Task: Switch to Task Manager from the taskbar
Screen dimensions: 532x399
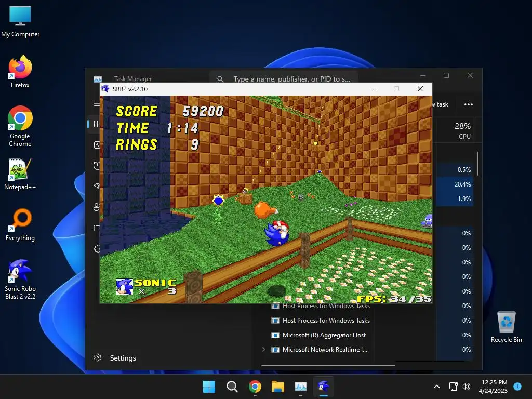Action: pyautogui.click(x=301, y=387)
